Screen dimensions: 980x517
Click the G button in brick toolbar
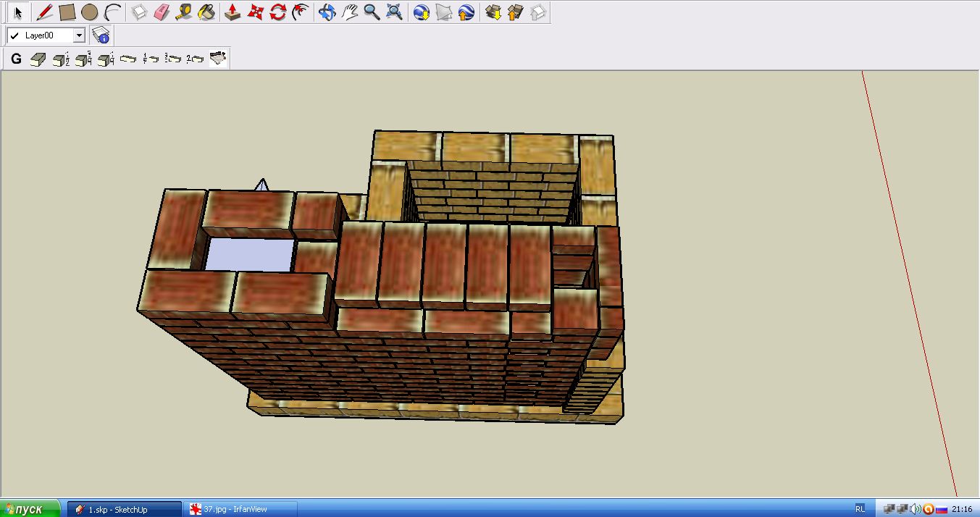click(x=16, y=59)
